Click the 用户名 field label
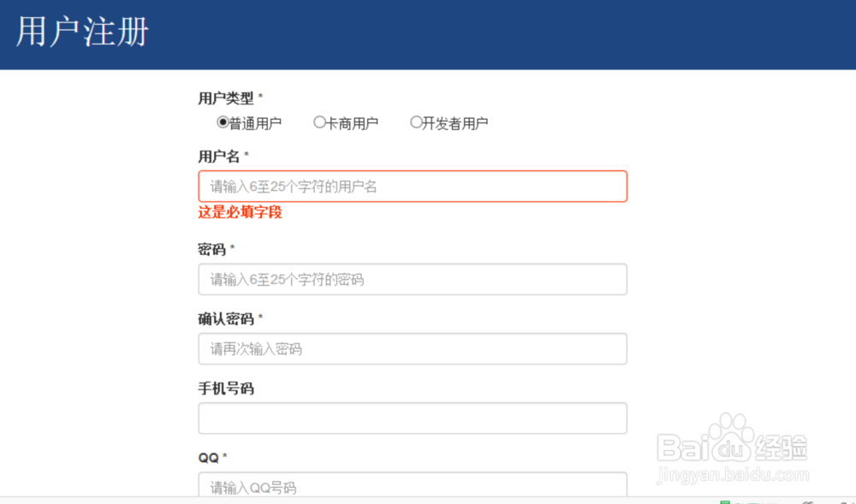This screenshot has height=504, width=856. coord(219,156)
